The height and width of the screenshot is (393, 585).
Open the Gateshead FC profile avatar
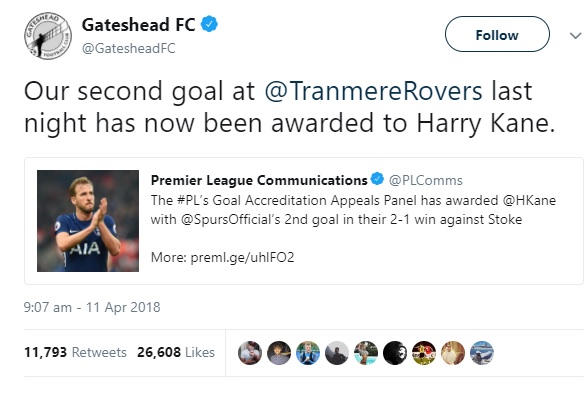coord(48,36)
